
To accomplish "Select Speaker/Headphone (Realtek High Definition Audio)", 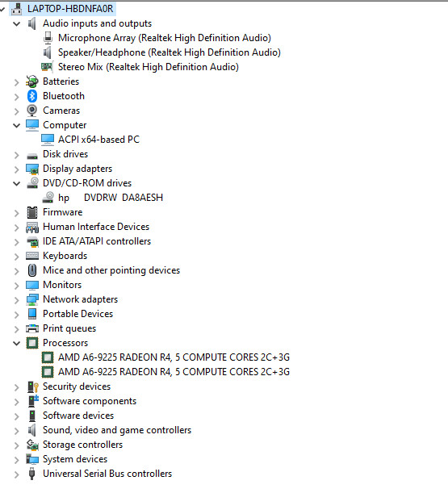I will [170, 52].
